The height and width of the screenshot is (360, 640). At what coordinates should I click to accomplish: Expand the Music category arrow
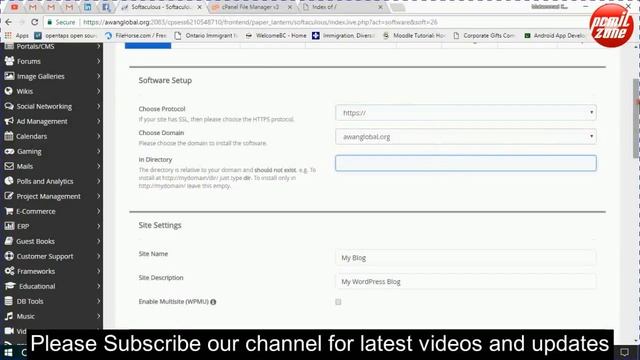(x=98, y=316)
